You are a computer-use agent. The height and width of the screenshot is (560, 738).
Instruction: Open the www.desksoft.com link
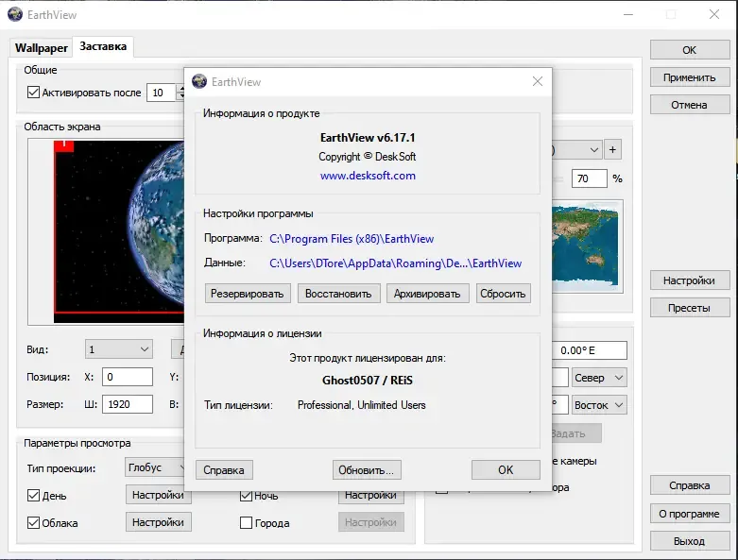point(368,176)
